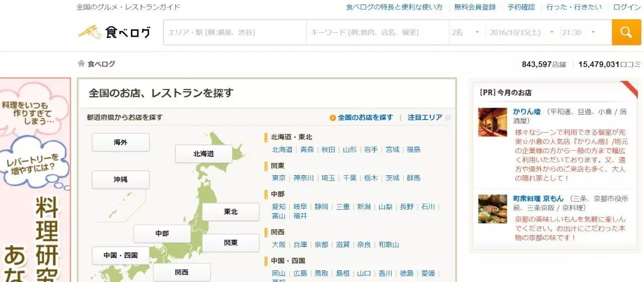
Task: Open 食べログの特長と便利な使い方 link
Action: pos(394,7)
